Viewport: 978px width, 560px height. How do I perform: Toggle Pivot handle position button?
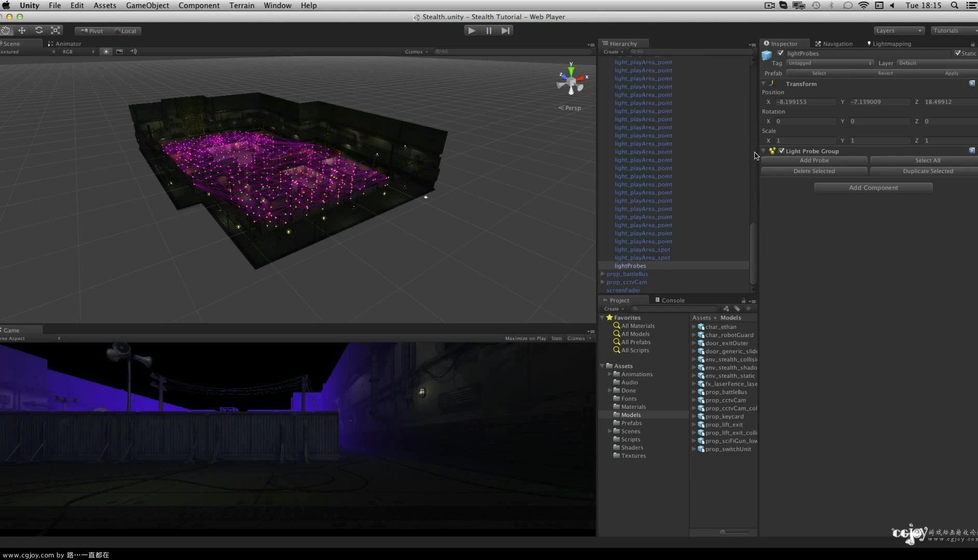coord(92,31)
